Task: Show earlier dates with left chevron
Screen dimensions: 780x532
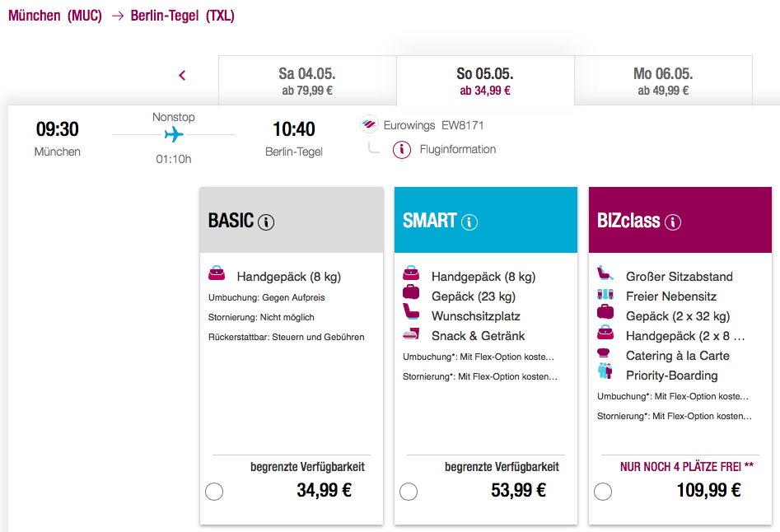Action: tap(182, 76)
